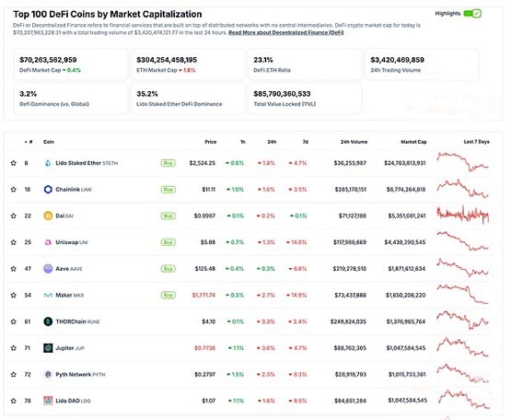Image resolution: width=511 pixels, height=420 pixels.
Task: Click DeFi:ETH Ratio 23.1% card
Action: pos(305,64)
